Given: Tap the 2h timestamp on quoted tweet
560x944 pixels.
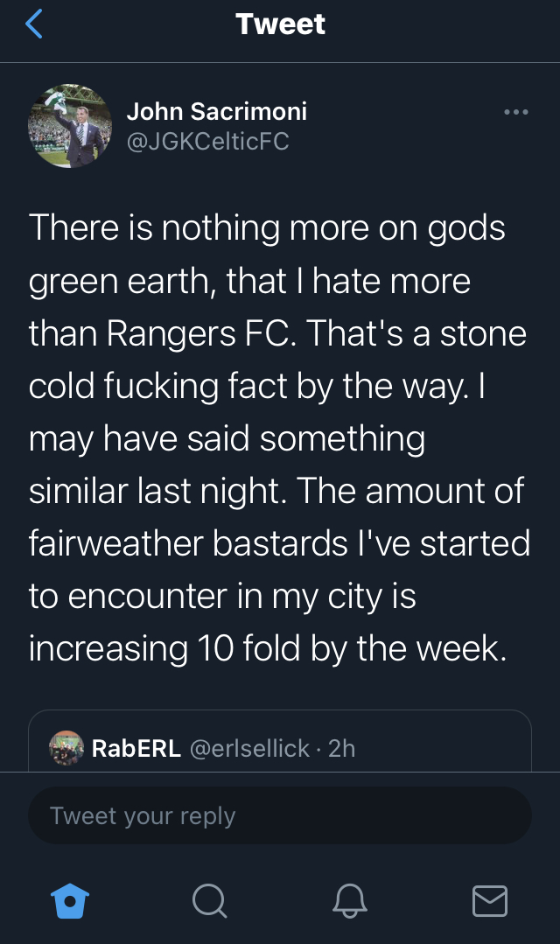Looking at the screenshot, I should 342,749.
